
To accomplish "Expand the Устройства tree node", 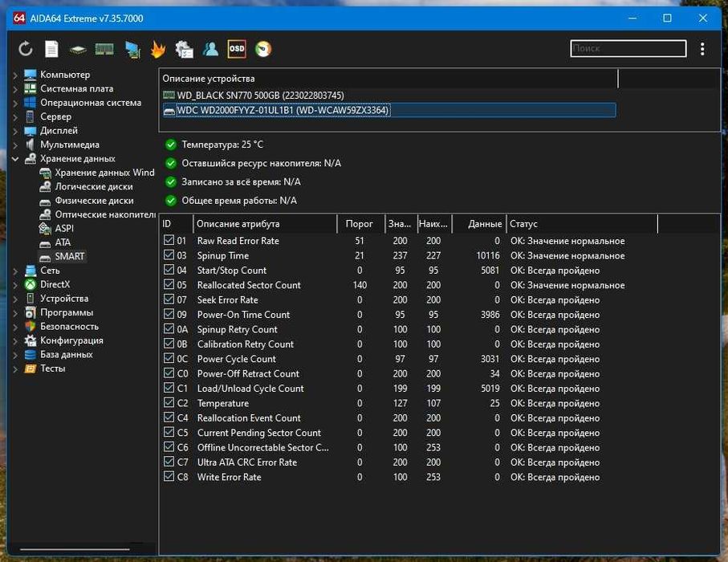I will (15, 299).
